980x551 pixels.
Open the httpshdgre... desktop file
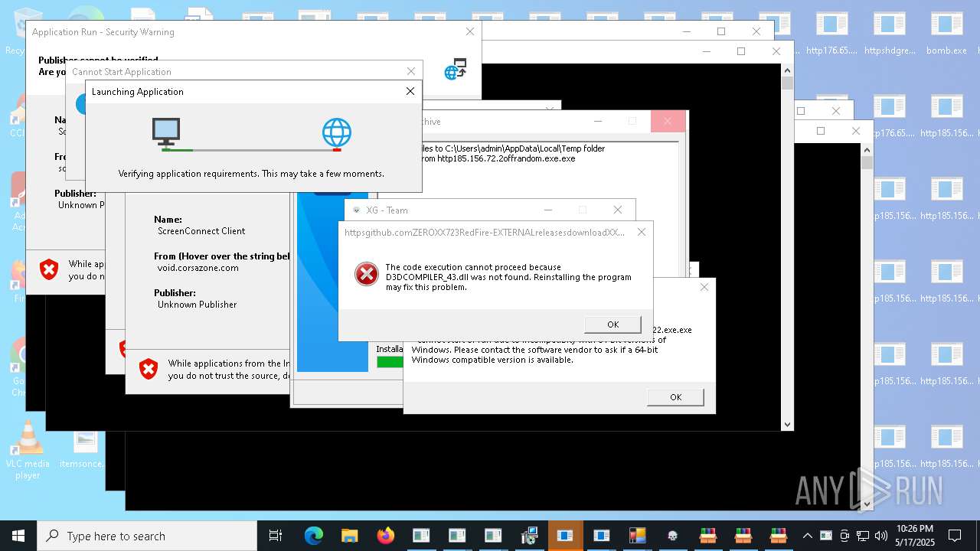[x=890, y=34]
